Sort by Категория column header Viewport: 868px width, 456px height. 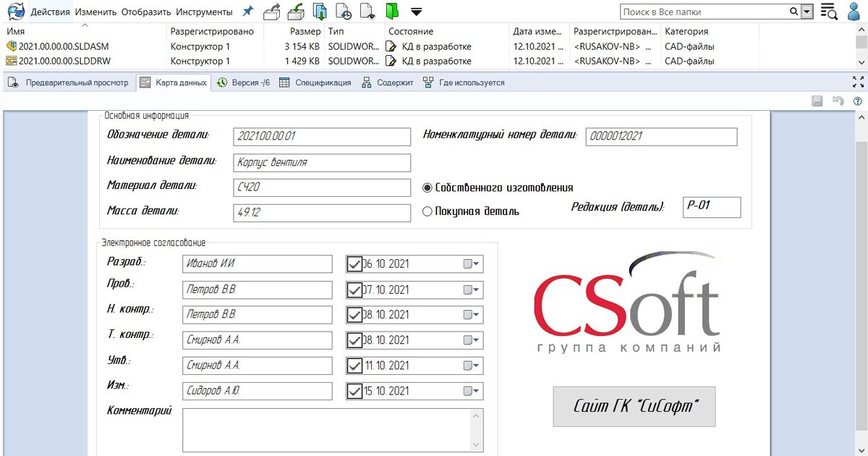click(x=710, y=32)
